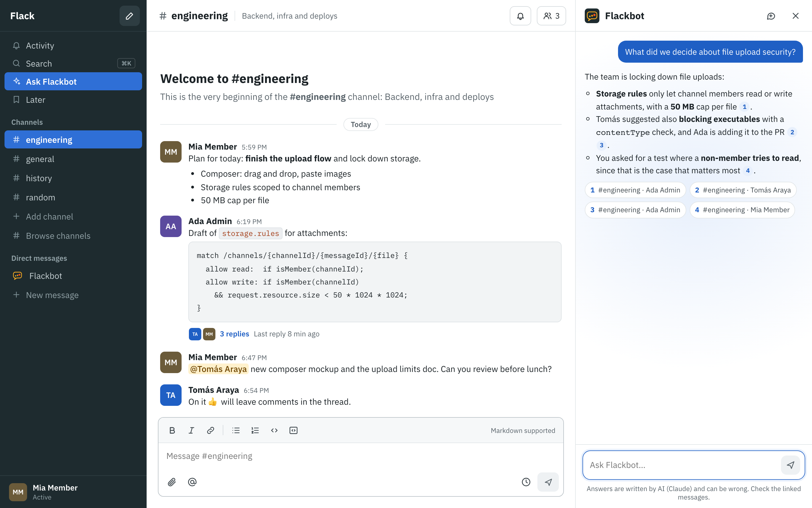Toggle bold formatting in composer

point(172,430)
